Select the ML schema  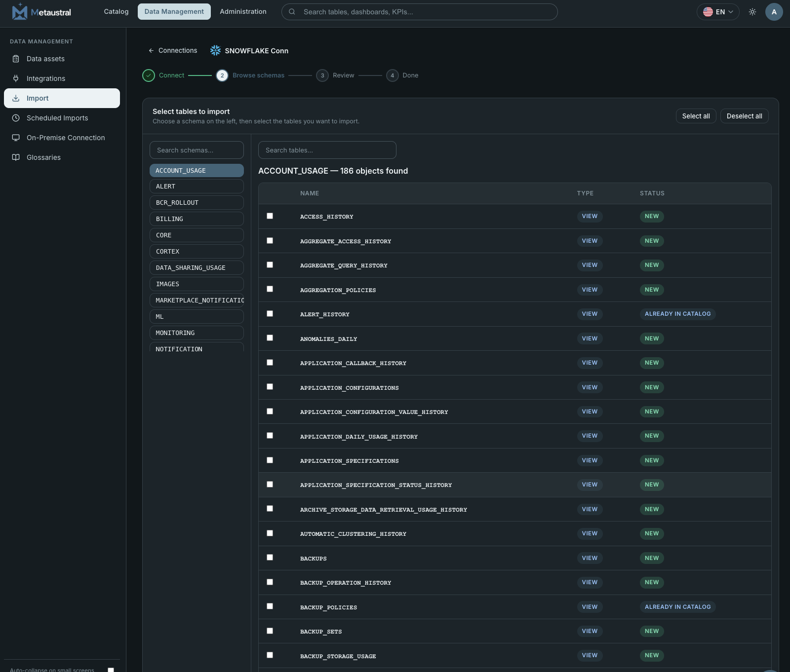pyautogui.click(x=197, y=316)
